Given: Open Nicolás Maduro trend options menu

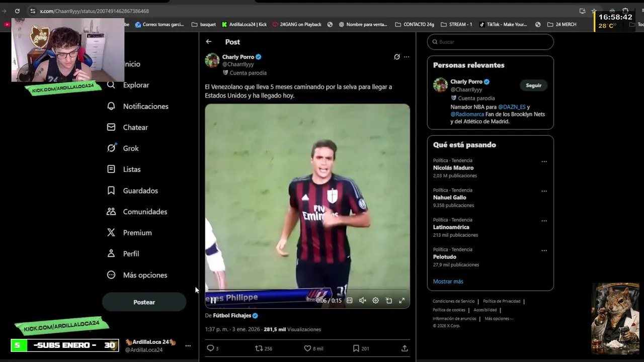Looking at the screenshot, I should point(544,162).
